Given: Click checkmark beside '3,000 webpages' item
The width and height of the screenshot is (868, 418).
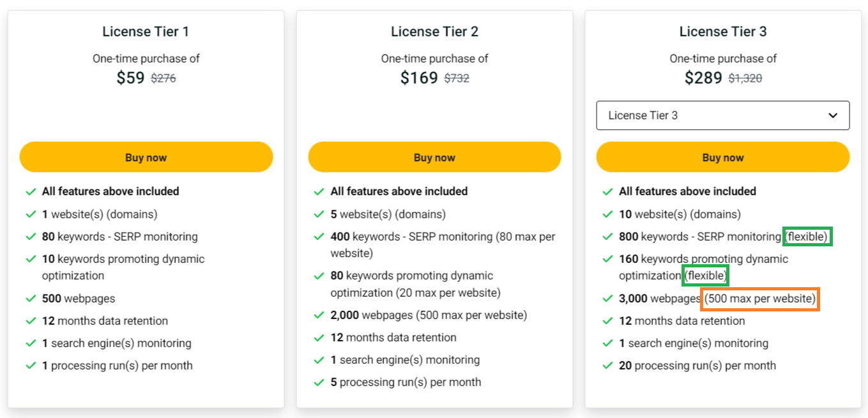Looking at the screenshot, I should [x=607, y=299].
